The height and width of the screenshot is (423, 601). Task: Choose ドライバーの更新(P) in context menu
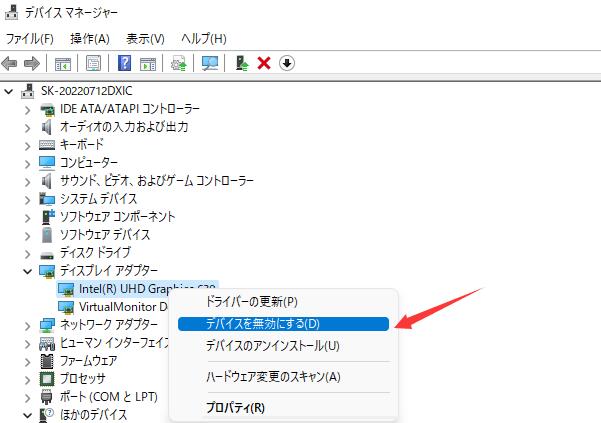[x=283, y=302]
